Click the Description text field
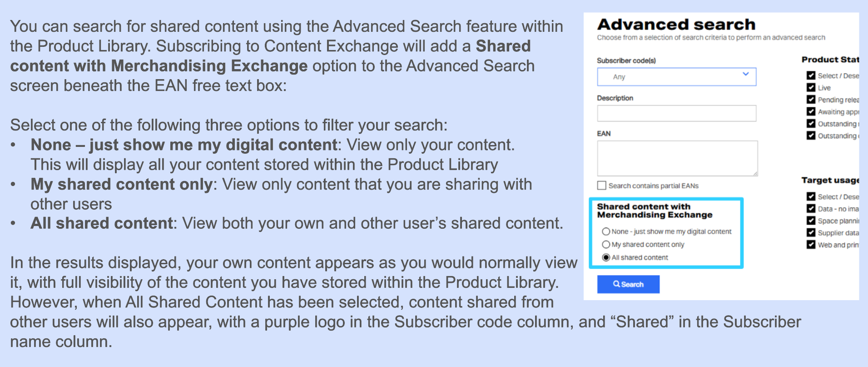Image resolution: width=868 pixels, height=367 pixels. coord(676,113)
